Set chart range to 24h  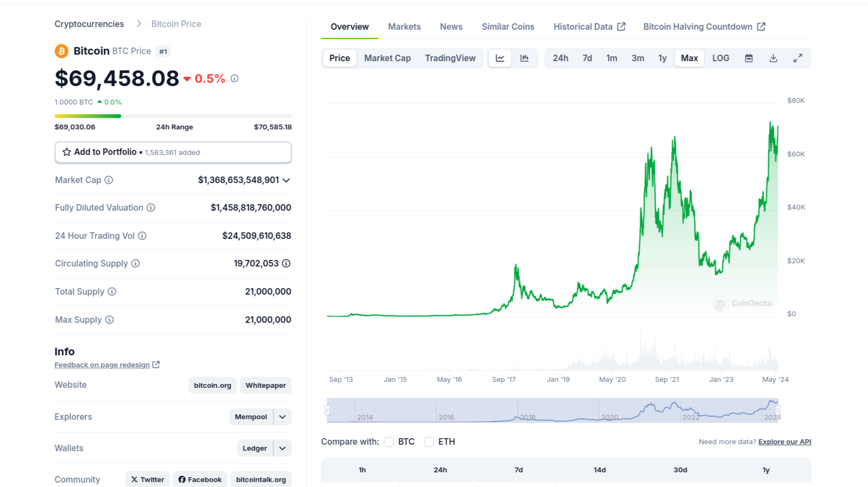[560, 58]
